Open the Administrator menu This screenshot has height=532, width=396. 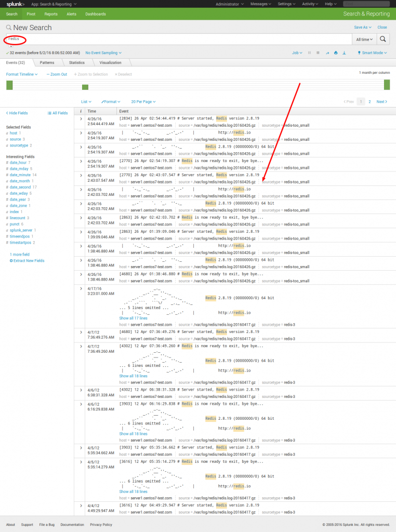click(230, 4)
